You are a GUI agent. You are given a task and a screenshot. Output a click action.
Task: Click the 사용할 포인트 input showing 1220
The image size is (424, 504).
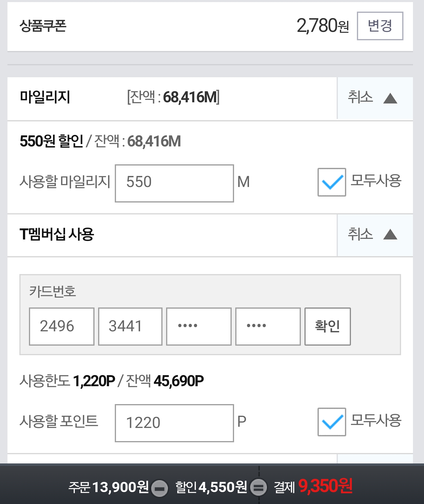point(174,423)
